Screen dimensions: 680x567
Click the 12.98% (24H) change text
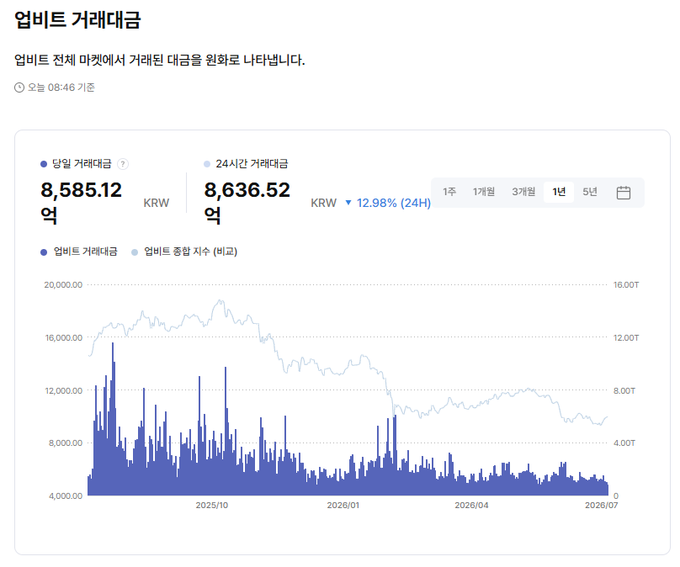pyautogui.click(x=394, y=203)
